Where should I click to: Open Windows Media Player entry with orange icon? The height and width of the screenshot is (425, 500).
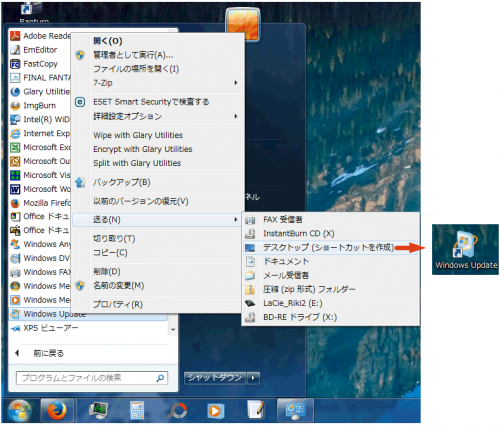point(40,300)
